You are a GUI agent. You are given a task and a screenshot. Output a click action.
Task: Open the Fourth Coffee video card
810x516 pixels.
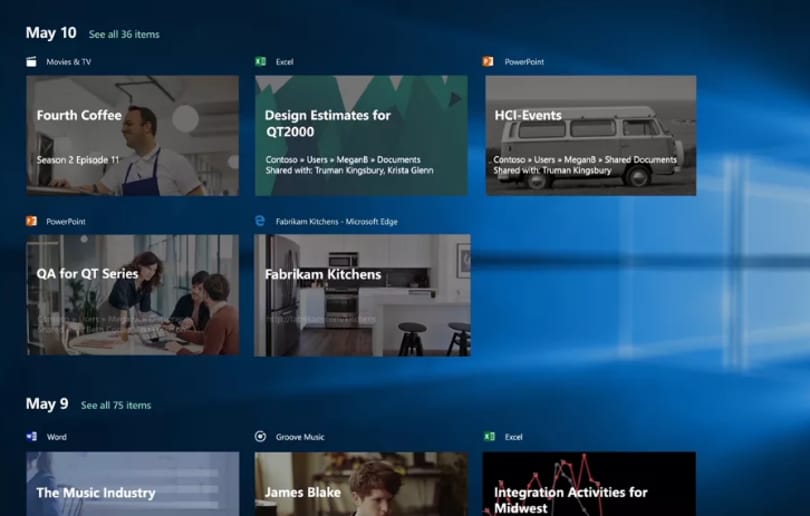133,135
